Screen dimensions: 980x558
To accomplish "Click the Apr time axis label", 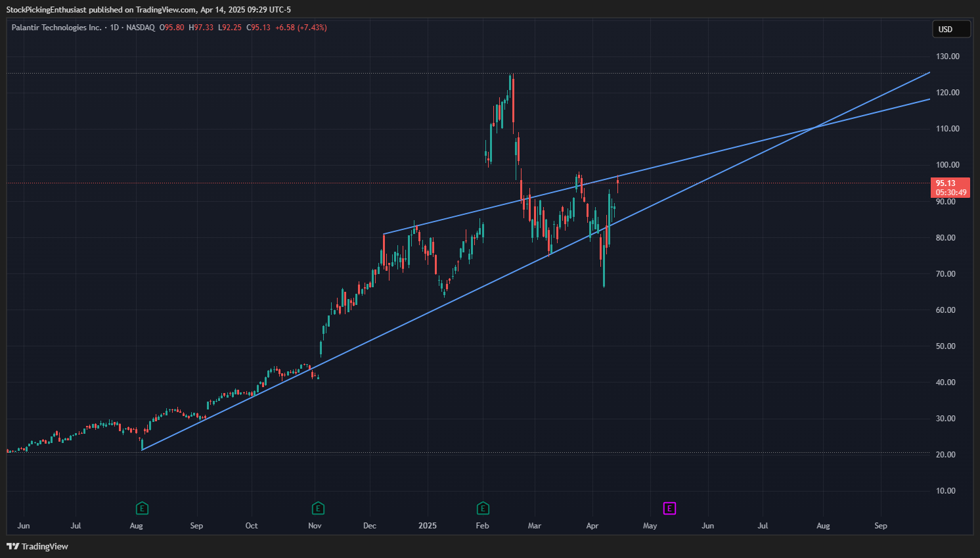I will pos(592,526).
